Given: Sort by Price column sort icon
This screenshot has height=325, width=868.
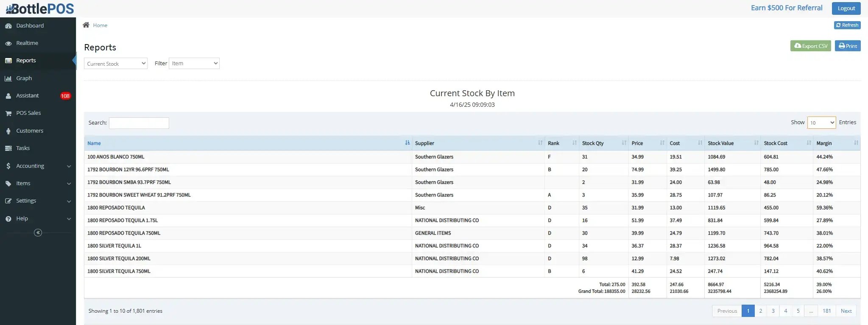Looking at the screenshot, I should click(x=662, y=143).
